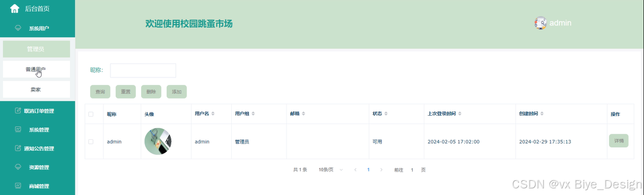Click the diamond icon next to 资源管理
Viewport: 644px width, 195px height.
[x=18, y=167]
